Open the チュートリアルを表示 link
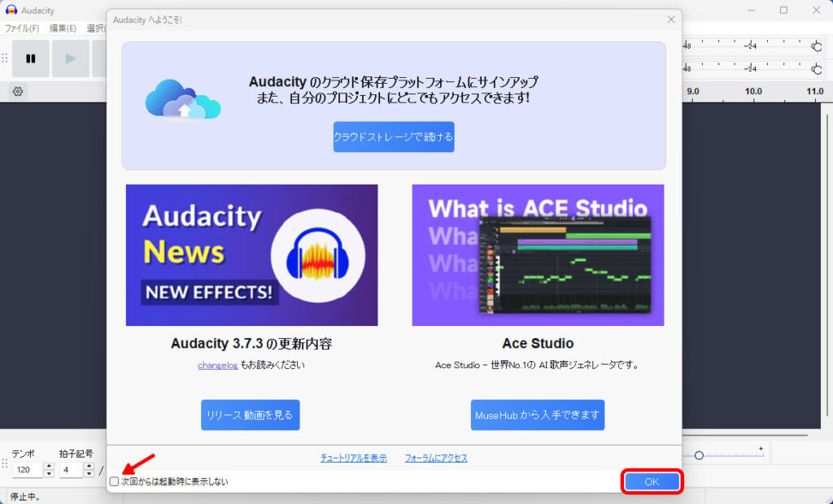 [x=354, y=458]
